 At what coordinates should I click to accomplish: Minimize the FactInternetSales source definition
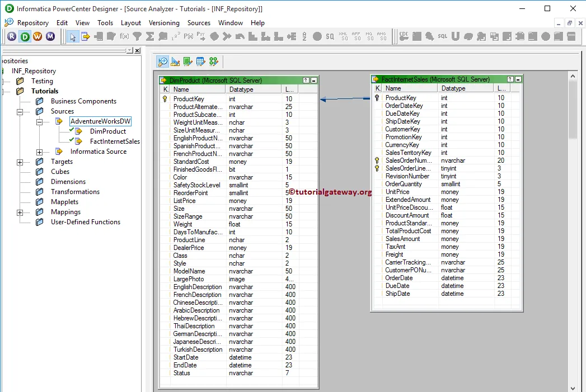click(518, 79)
